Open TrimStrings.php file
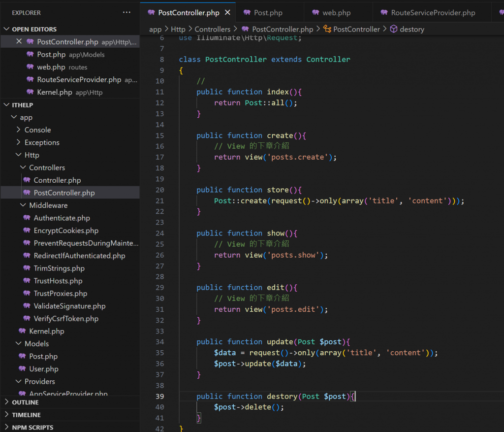The width and height of the screenshot is (504, 432). [70, 268]
